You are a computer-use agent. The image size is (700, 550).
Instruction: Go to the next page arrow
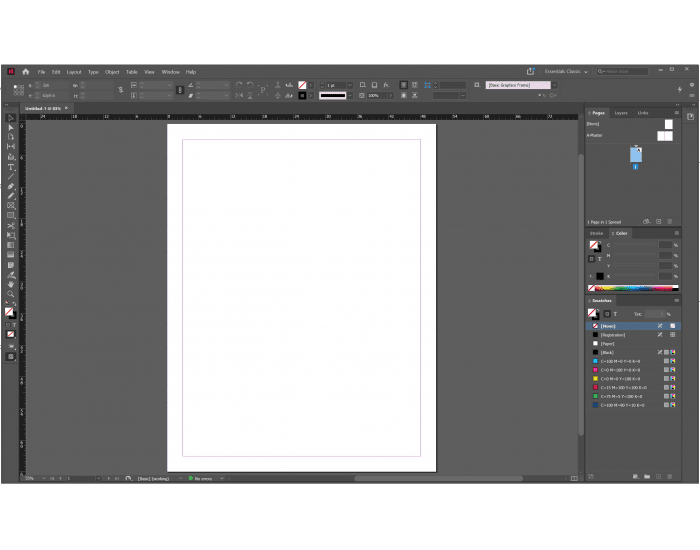point(108,479)
